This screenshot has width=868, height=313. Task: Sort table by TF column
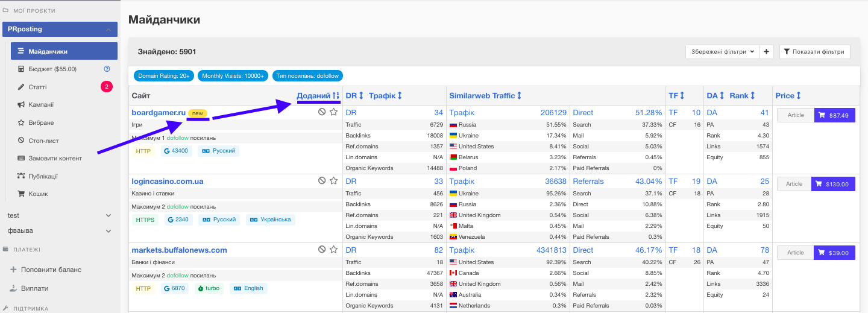point(677,95)
